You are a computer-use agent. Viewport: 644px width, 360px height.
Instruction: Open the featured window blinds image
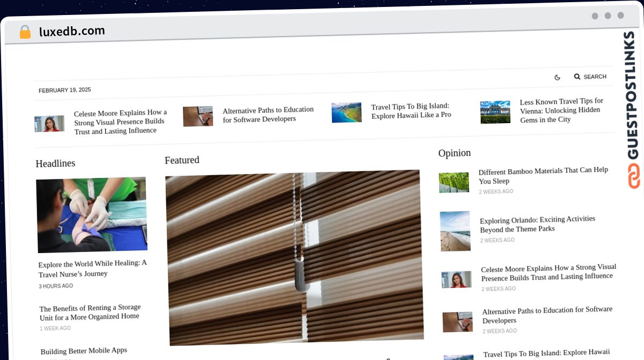(x=294, y=257)
